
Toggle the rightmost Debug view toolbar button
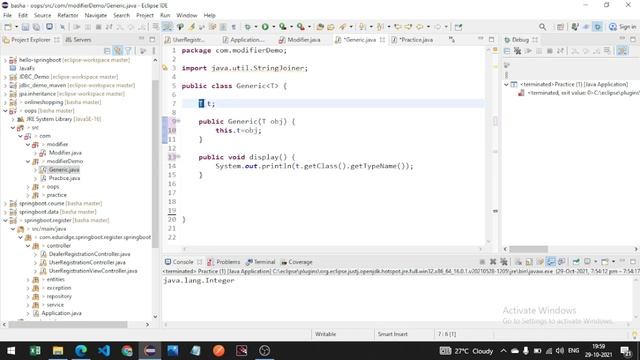tap(622, 51)
